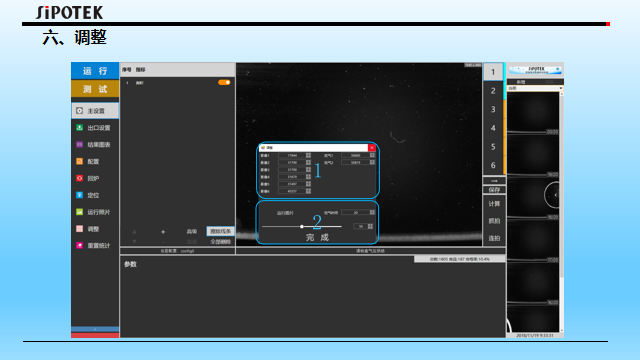Click the magenta 重置统计 reset icon
Image resolution: width=640 pixels, height=360 pixels.
coord(80,245)
